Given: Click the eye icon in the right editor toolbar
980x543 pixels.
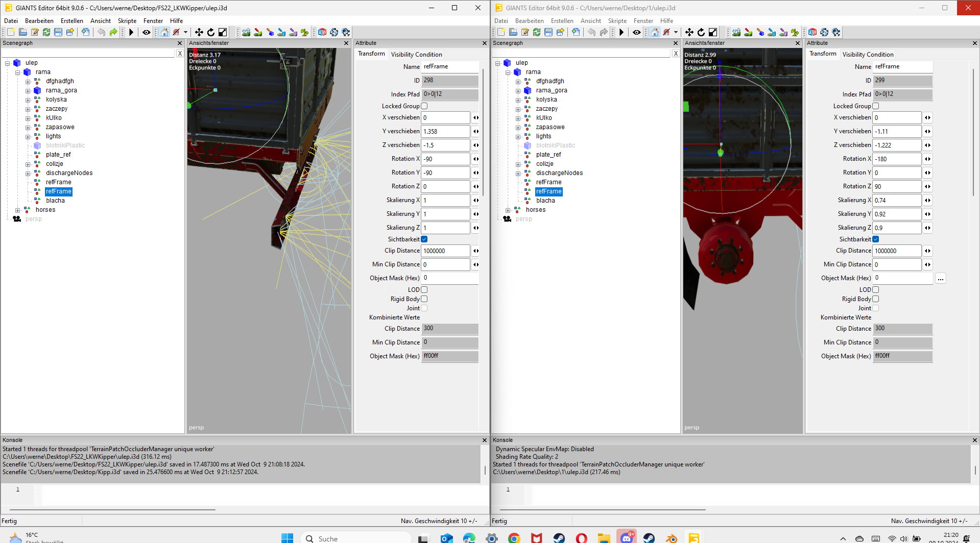Looking at the screenshot, I should pos(637,32).
